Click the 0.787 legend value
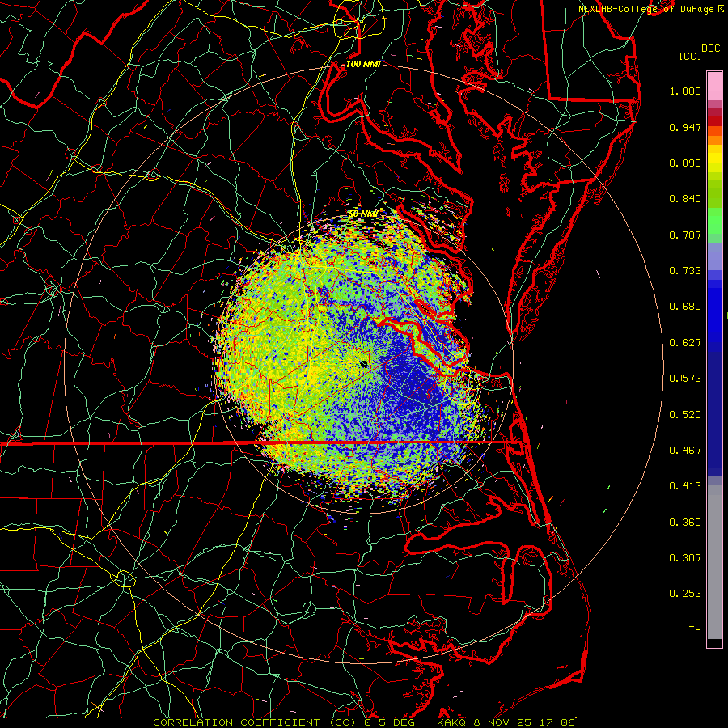The image size is (728, 728). pos(685,235)
